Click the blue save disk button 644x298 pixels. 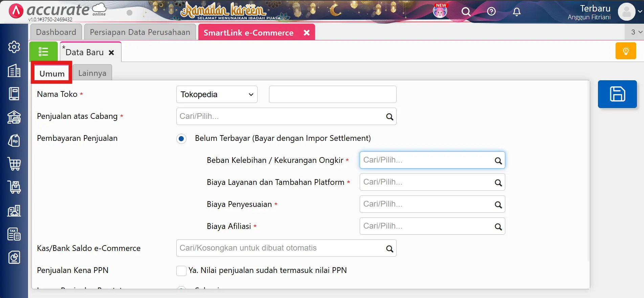point(617,94)
